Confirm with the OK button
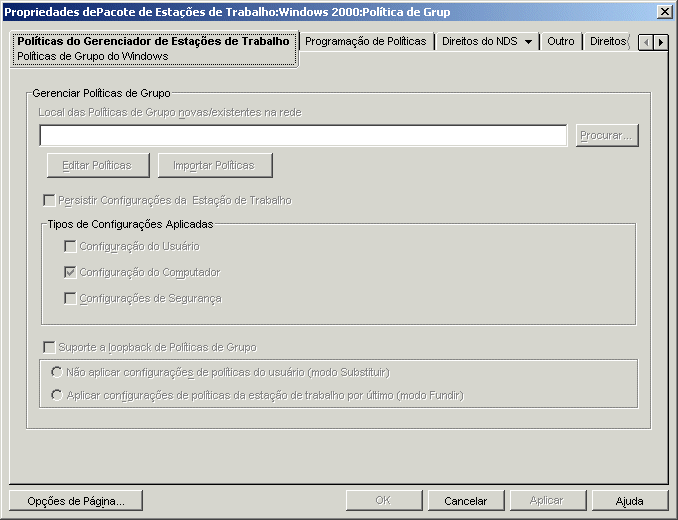Image resolution: width=678 pixels, height=520 pixels. coord(384,501)
